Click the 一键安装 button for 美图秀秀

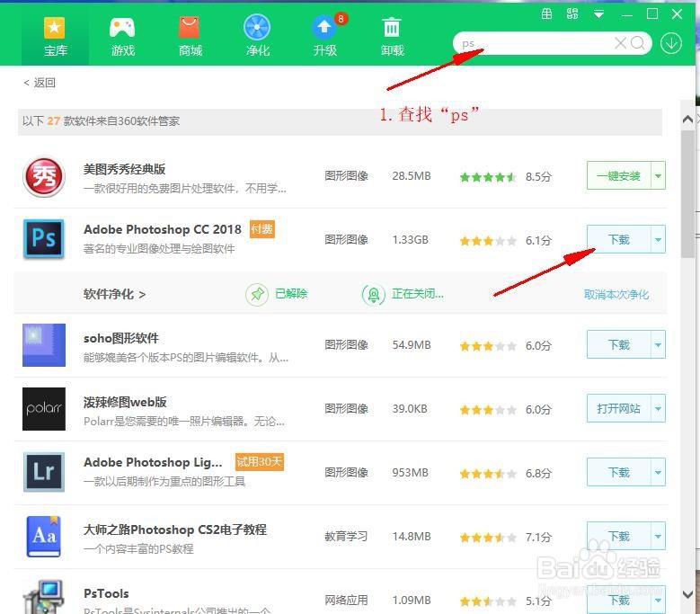619,175
